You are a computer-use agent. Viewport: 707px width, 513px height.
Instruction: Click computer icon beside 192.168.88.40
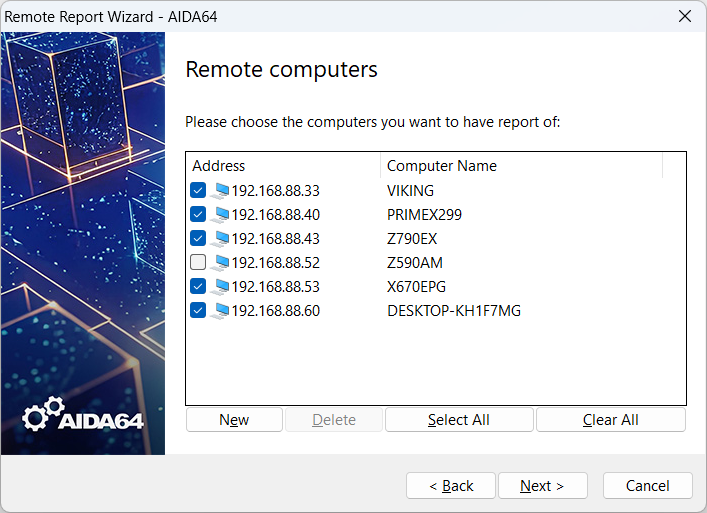(x=220, y=214)
